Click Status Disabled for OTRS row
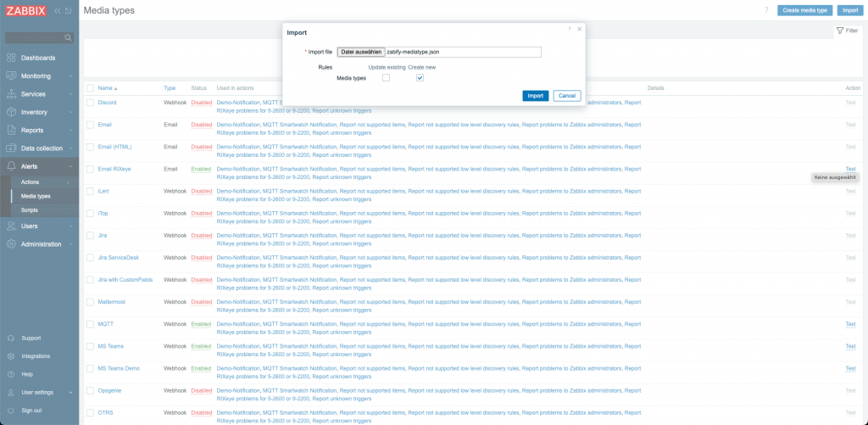This screenshot has width=868, height=425. [x=202, y=413]
